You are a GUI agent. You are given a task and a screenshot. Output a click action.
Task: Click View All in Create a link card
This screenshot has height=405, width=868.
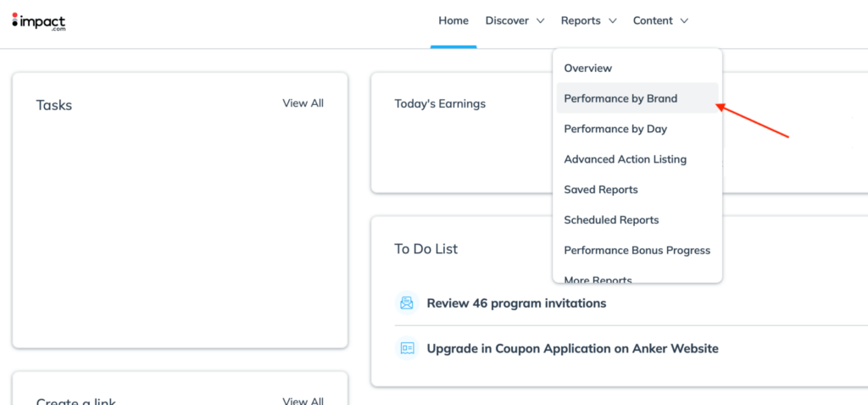(303, 401)
